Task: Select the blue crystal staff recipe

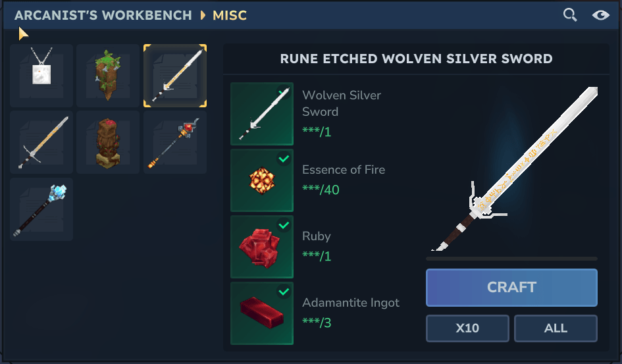Action: (x=41, y=209)
